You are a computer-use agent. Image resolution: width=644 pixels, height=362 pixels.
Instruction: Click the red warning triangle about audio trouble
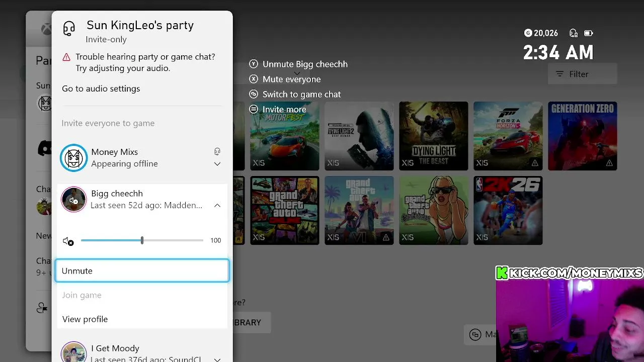tap(66, 57)
